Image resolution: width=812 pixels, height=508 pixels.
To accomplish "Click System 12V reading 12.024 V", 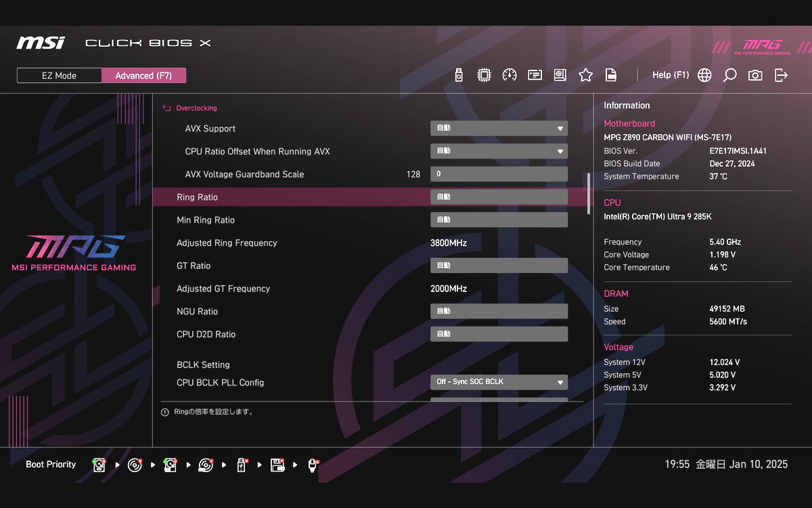I will pos(725,362).
